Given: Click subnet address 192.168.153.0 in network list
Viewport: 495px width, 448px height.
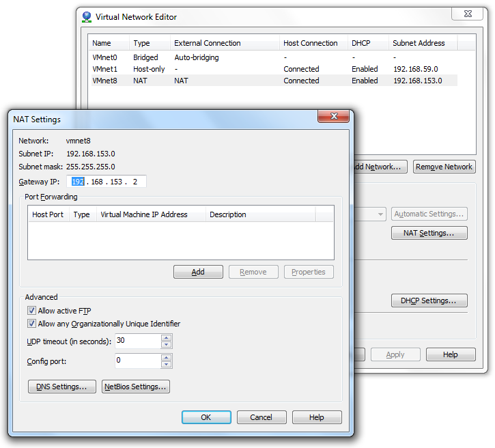Looking at the screenshot, I should [418, 81].
